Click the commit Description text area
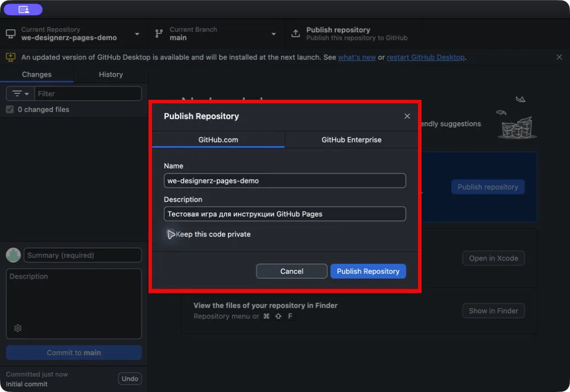The height and width of the screenshot is (392, 570). [74, 304]
